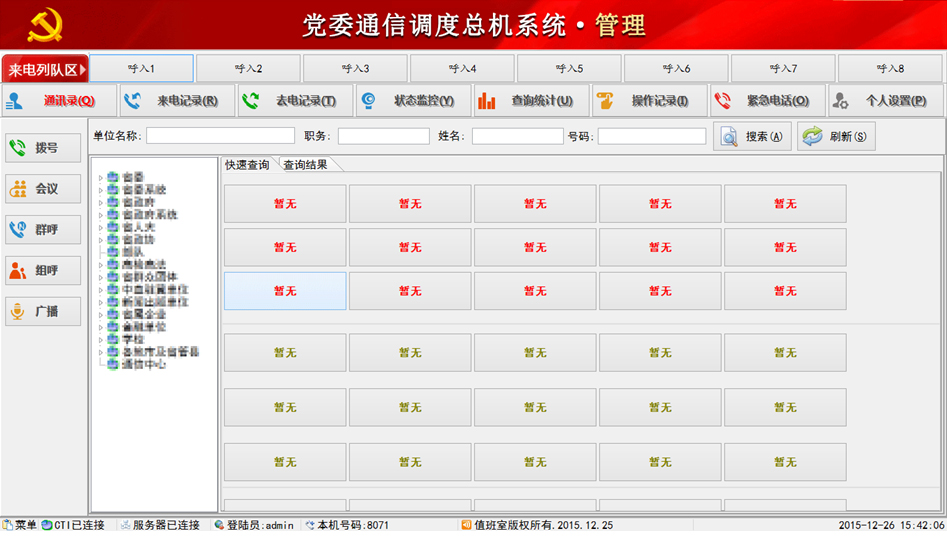Open 紧急电话 emergency call panel
947x540 pixels.
click(767, 101)
